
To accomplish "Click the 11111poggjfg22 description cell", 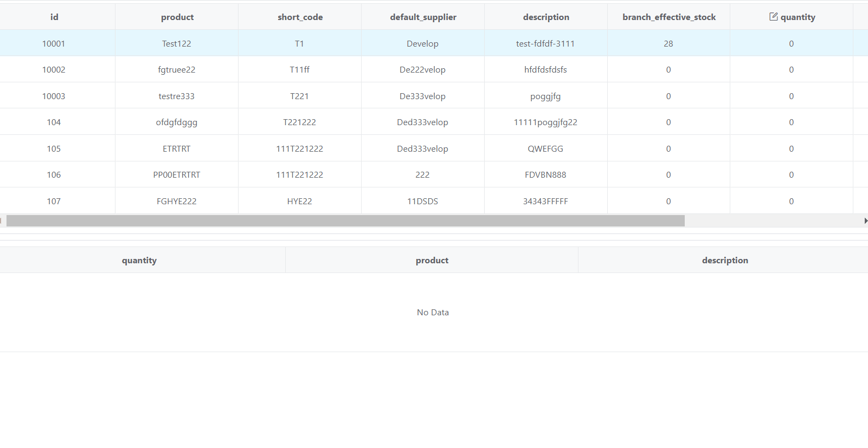I will click(545, 122).
